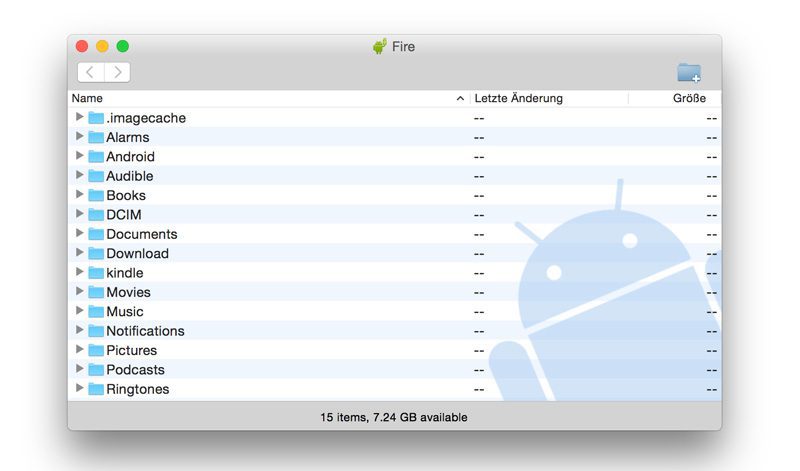Minimize the window with yellow button

[x=102, y=46]
